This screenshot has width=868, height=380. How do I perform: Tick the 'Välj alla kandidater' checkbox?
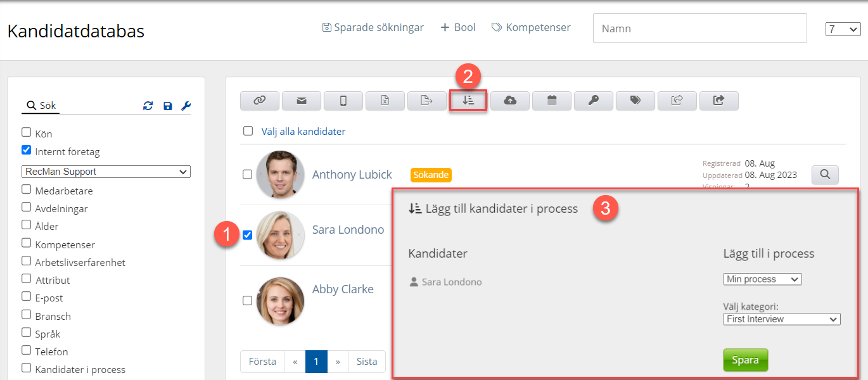(248, 131)
